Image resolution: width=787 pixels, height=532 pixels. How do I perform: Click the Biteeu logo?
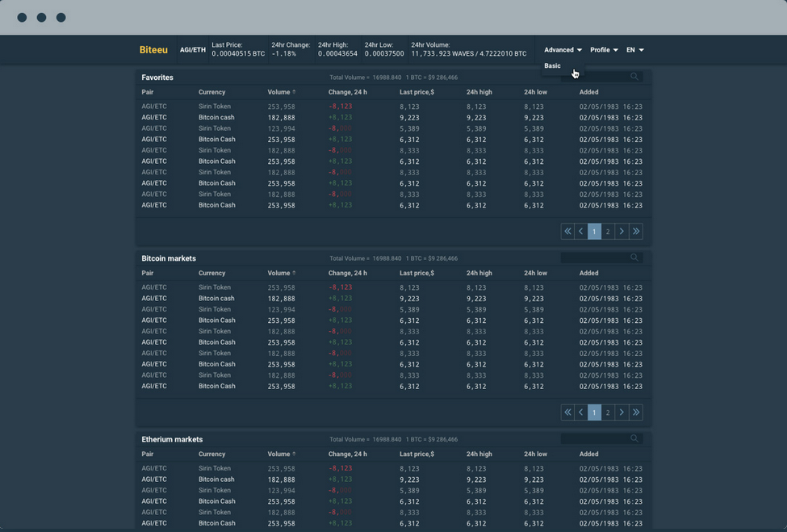pos(153,50)
